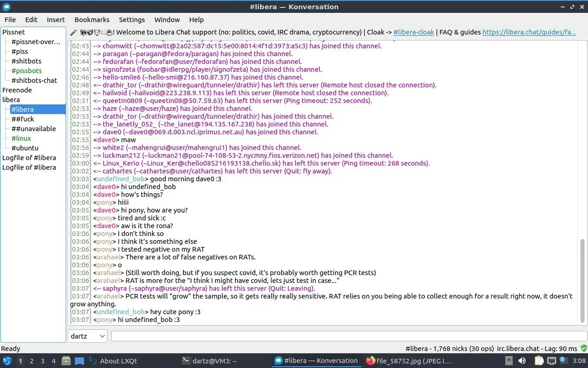This screenshot has width=588, height=368.
Task: Click the network status tray icon
Action: coord(551,361)
